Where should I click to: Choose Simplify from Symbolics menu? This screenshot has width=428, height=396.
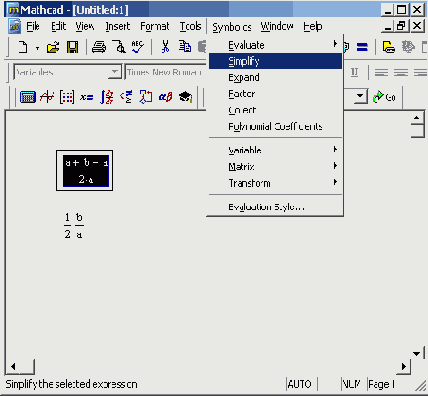point(275,61)
